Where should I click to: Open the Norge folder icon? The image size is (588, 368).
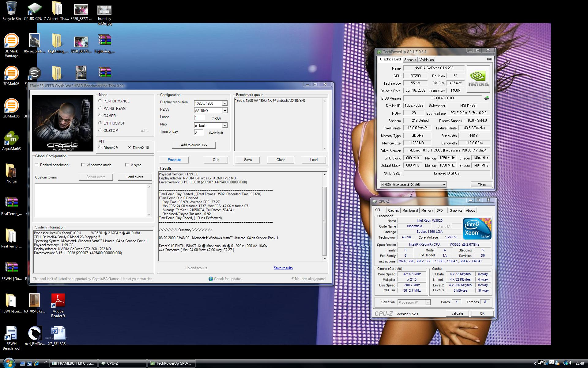pyautogui.click(x=11, y=173)
